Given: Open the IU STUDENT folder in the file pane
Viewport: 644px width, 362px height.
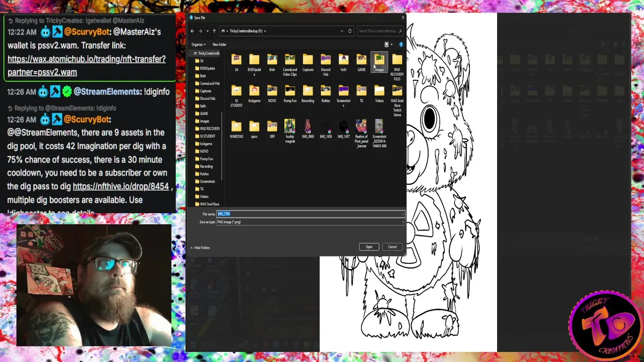Looking at the screenshot, I should pos(236,96).
